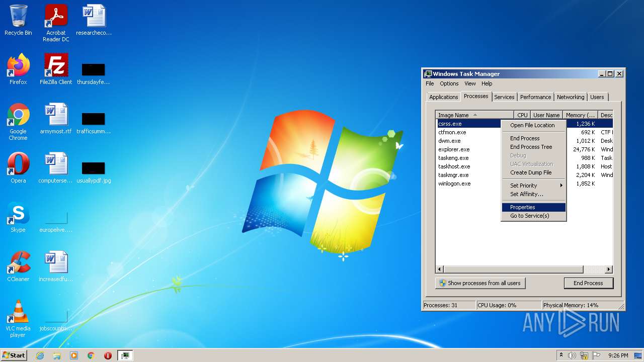This screenshot has height=362, width=644.
Task: Sort processes by Memory column header
Action: [580, 115]
